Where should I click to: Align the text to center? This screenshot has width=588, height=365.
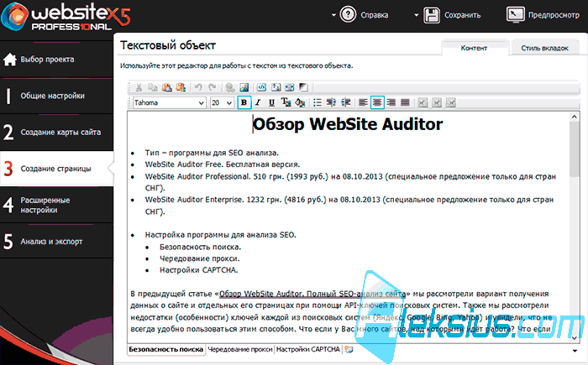click(x=377, y=102)
